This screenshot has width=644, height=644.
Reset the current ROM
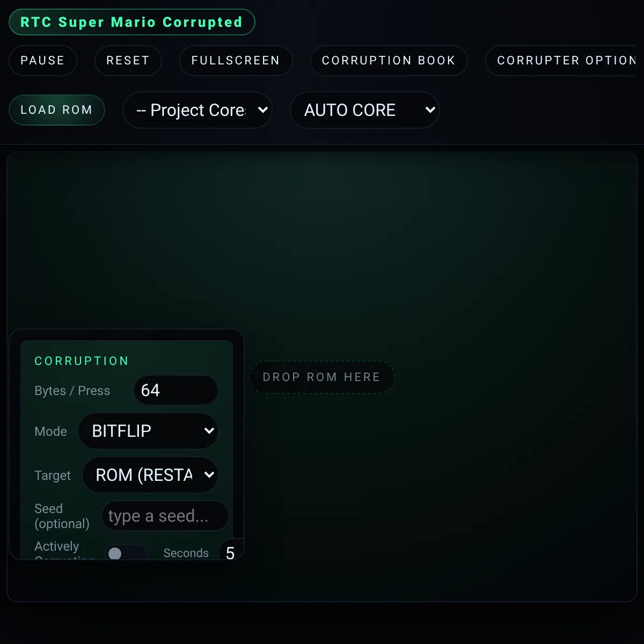[128, 61]
